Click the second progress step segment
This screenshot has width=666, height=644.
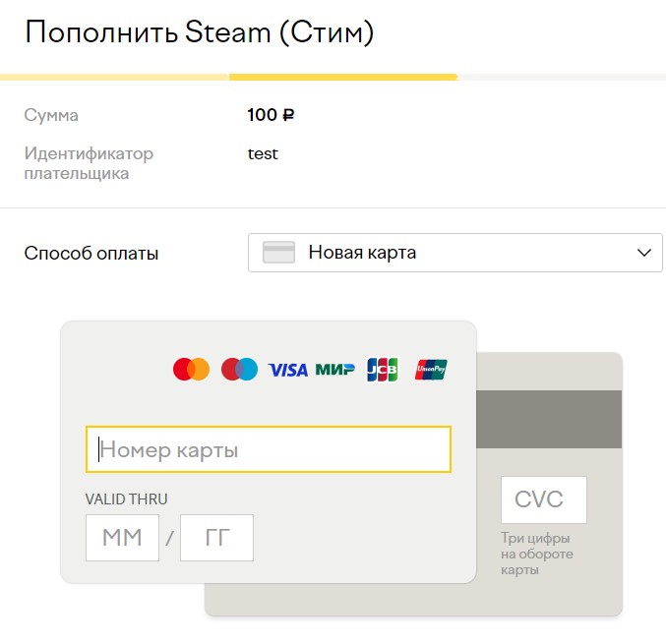pos(342,77)
